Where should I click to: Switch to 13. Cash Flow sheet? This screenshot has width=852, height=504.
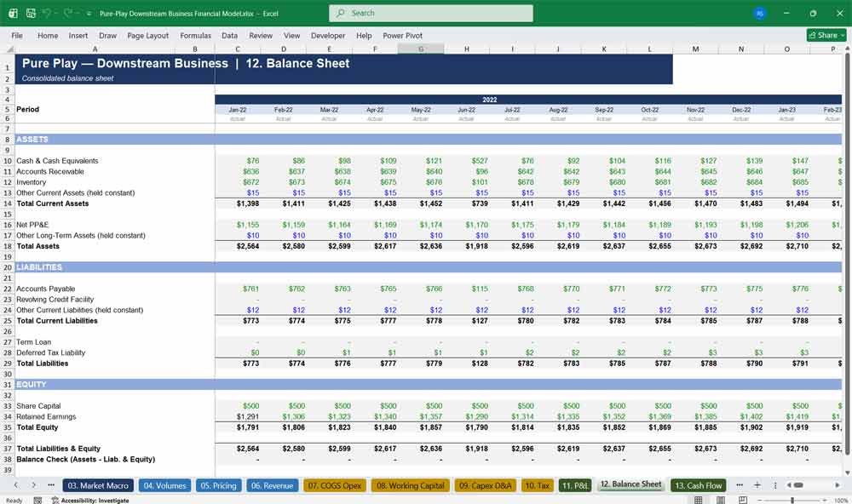point(699,485)
